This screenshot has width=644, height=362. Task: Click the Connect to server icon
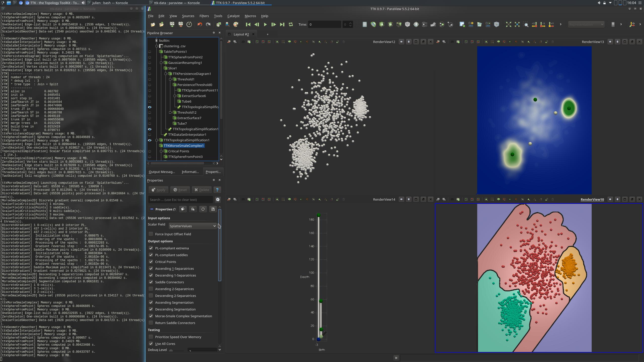point(172,24)
